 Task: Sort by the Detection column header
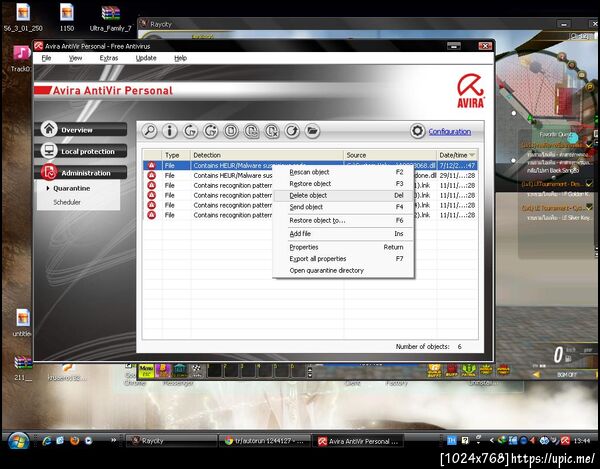pos(267,155)
